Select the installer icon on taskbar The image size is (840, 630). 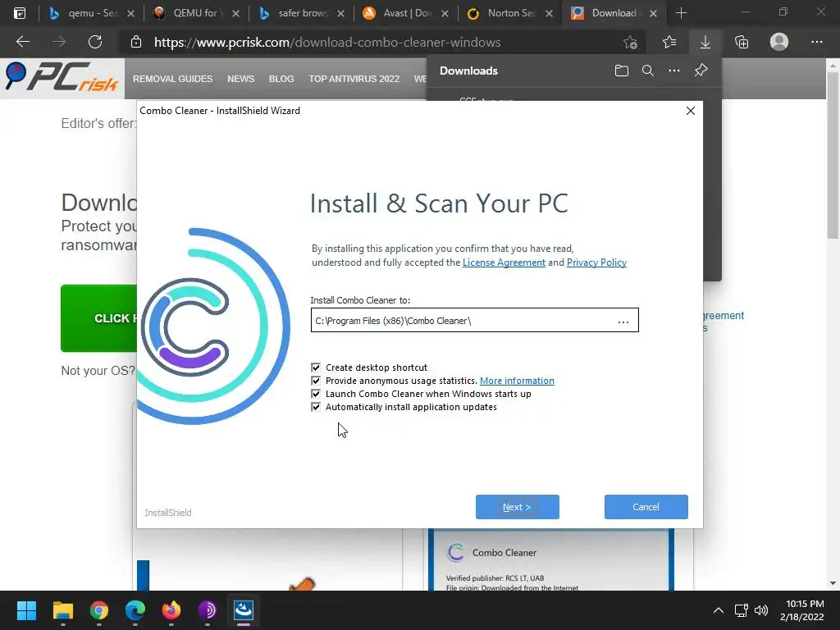[244, 610]
